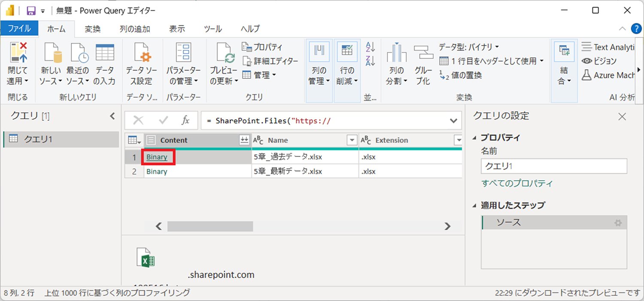Switch to Add Column (列の追加) tab

(135, 29)
